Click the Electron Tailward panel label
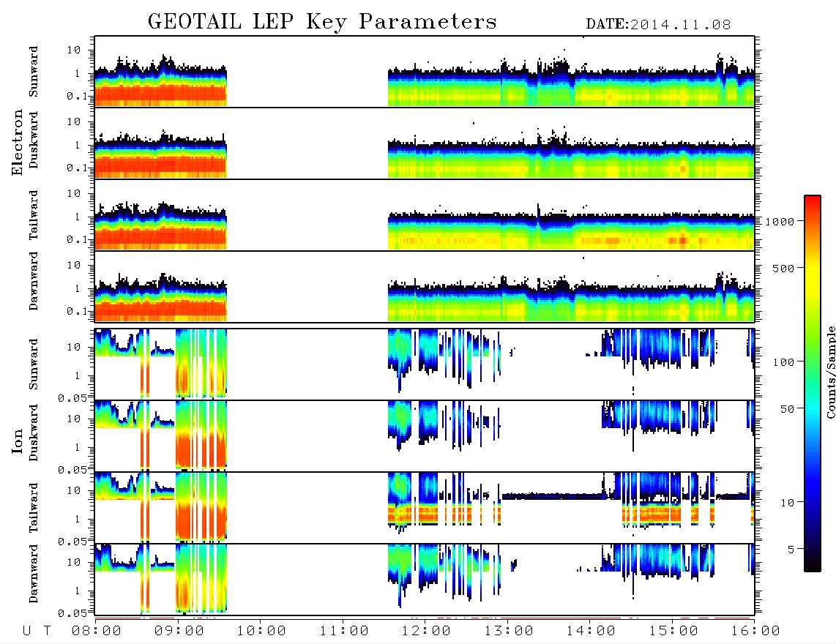The width and height of the screenshot is (836, 644). click(x=34, y=215)
